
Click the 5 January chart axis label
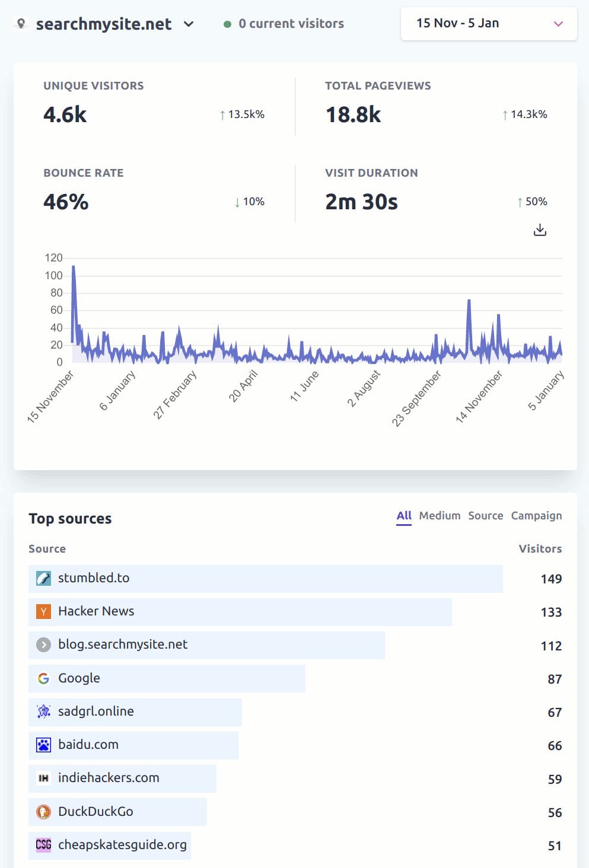[x=546, y=391]
